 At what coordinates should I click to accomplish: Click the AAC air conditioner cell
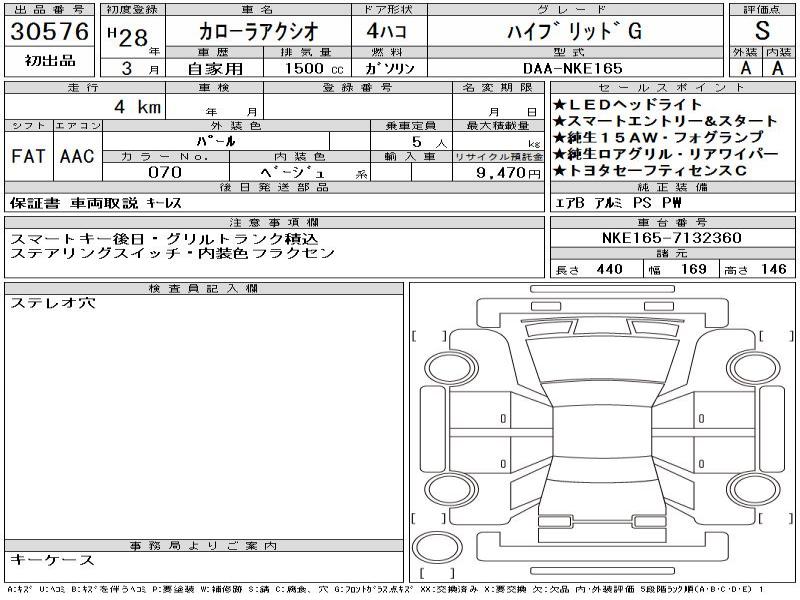[x=77, y=156]
